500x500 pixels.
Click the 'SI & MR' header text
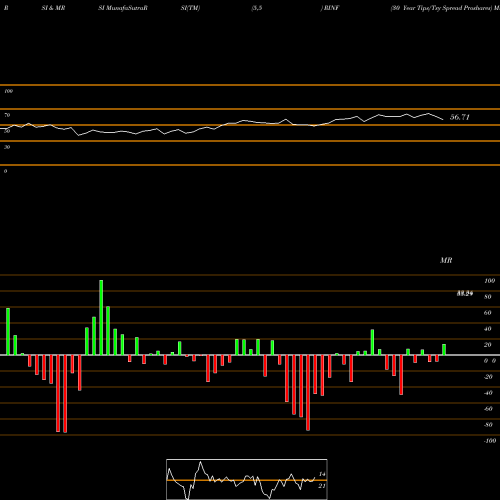point(53,8)
